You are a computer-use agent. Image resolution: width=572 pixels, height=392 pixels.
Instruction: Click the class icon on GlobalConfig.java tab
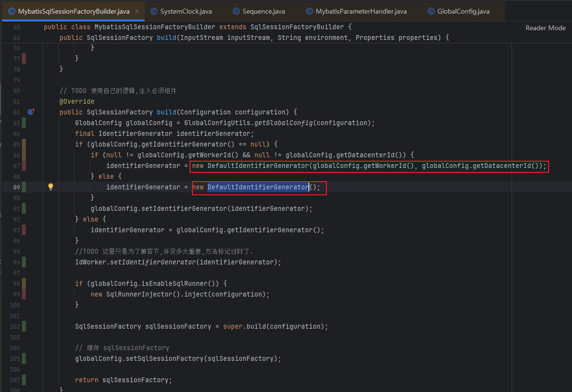(x=431, y=11)
